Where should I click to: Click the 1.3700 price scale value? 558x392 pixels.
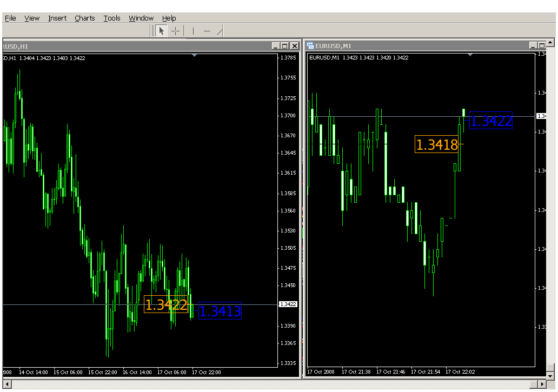click(288, 116)
